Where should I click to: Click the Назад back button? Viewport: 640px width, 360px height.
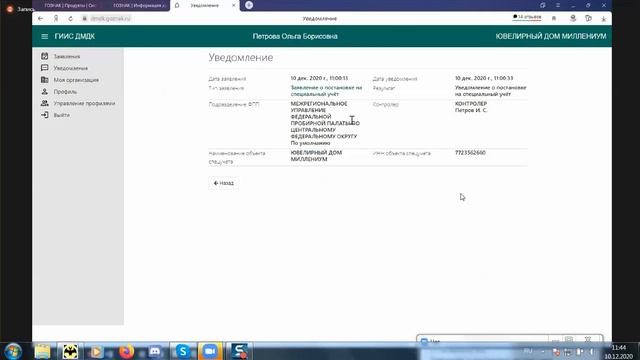224,183
